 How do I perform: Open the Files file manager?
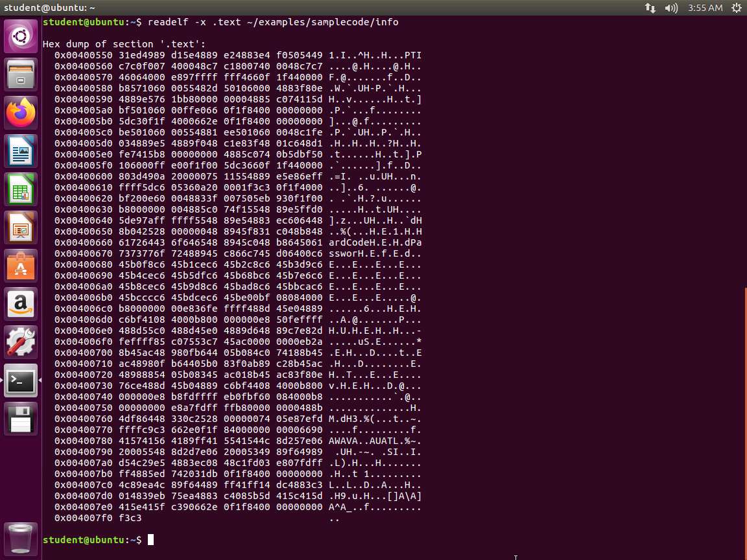tap(21, 75)
